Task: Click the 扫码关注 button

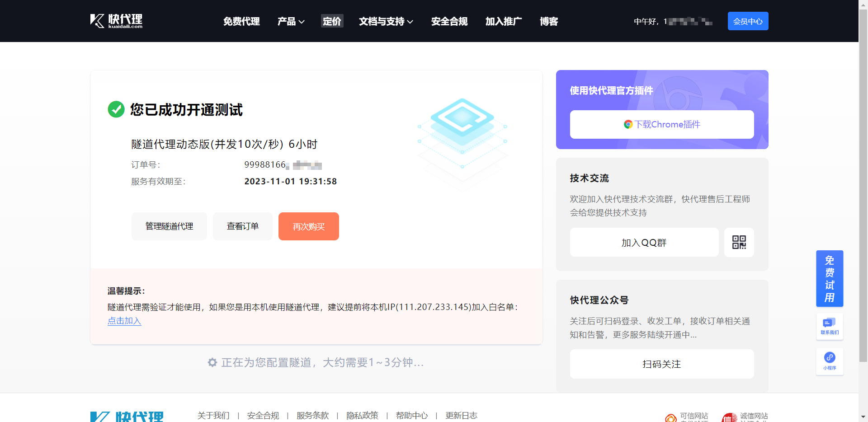Action: pos(662,364)
